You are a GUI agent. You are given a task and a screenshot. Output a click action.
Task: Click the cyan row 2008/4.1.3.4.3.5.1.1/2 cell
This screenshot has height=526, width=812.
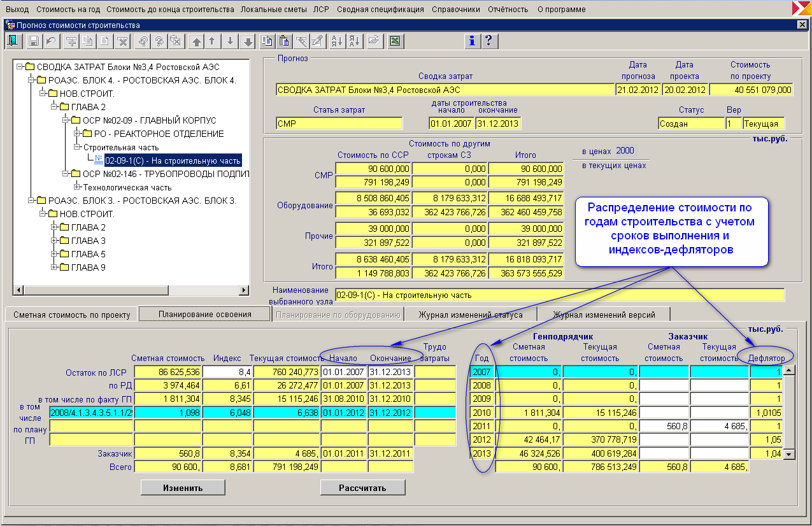tap(91, 412)
